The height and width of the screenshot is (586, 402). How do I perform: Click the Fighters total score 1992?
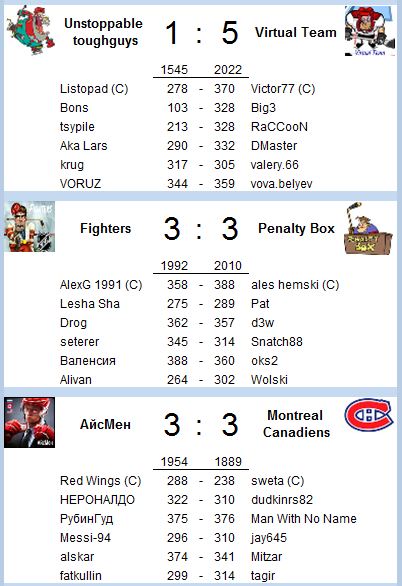pyautogui.click(x=174, y=266)
